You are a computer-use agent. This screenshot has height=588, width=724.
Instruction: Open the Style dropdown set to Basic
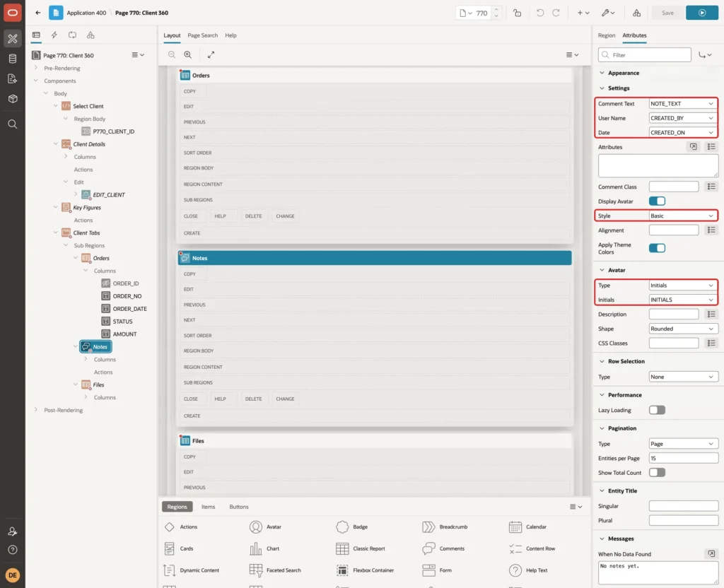[x=682, y=216]
